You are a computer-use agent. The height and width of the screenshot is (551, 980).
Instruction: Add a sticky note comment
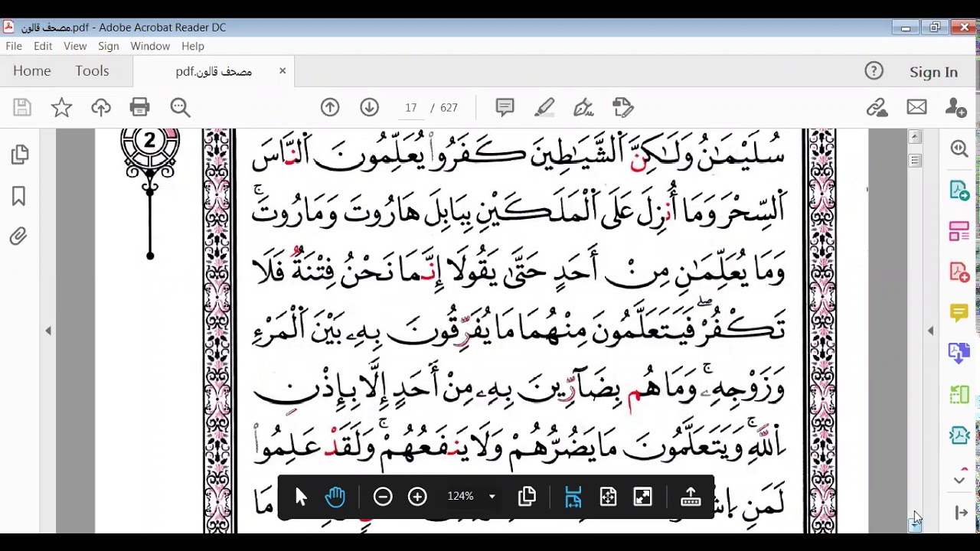[x=505, y=108]
